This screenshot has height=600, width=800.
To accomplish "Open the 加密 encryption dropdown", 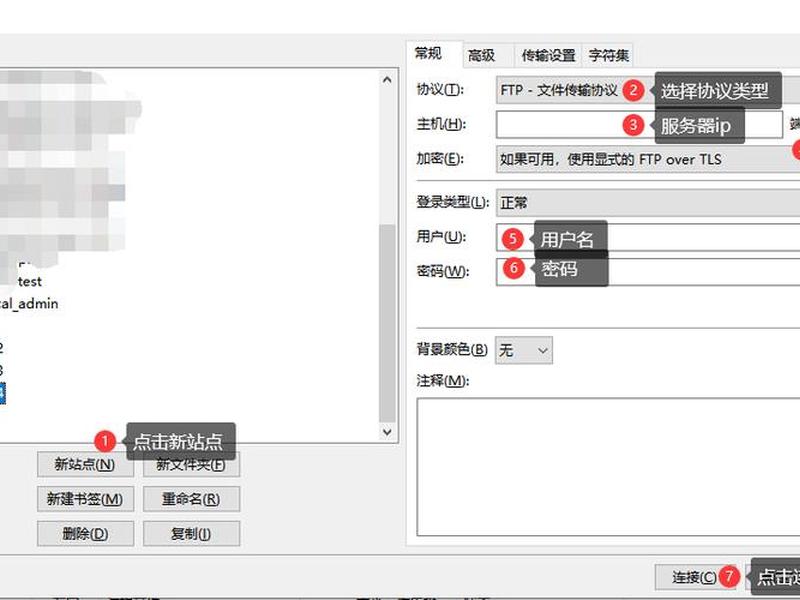I will pos(647,159).
